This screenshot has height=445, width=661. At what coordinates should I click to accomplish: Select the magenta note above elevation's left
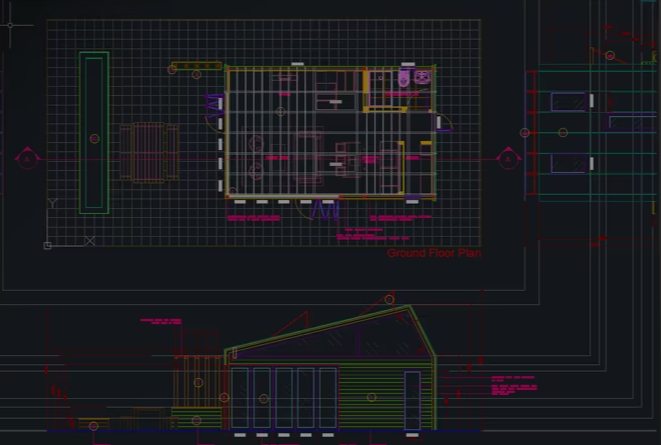tap(162, 322)
